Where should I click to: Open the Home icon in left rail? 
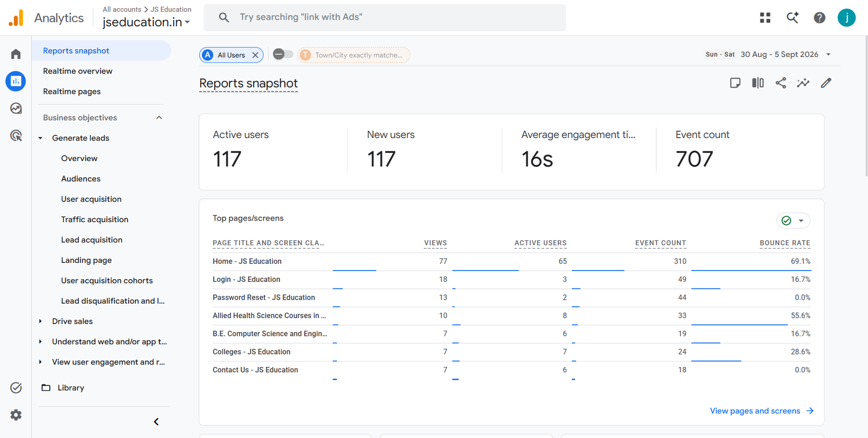click(16, 54)
